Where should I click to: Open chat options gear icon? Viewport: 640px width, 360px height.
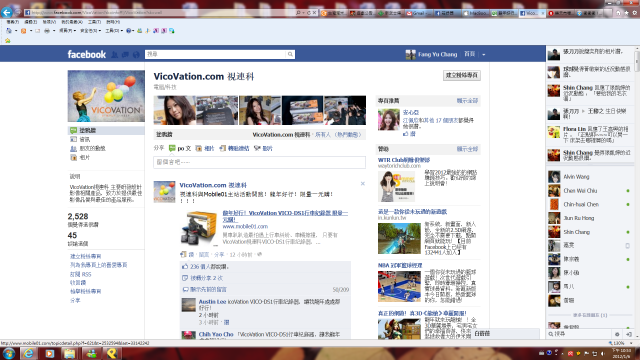[x=617, y=334]
